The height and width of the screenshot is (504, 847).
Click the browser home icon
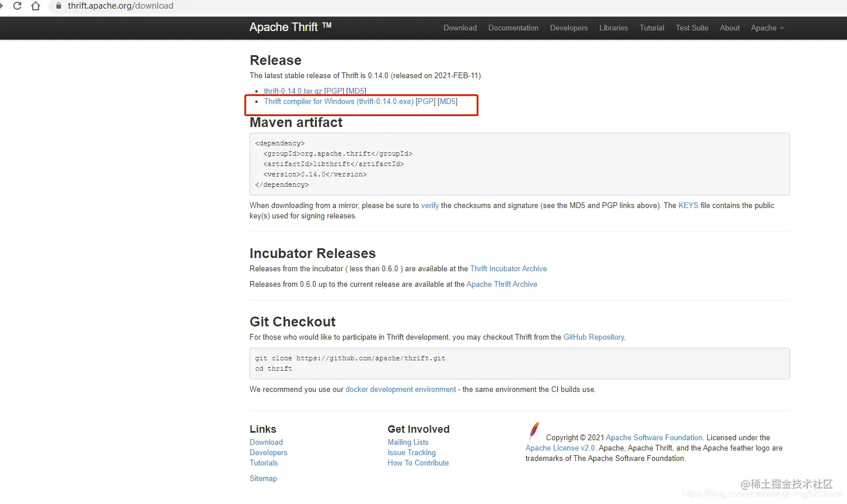click(x=36, y=6)
